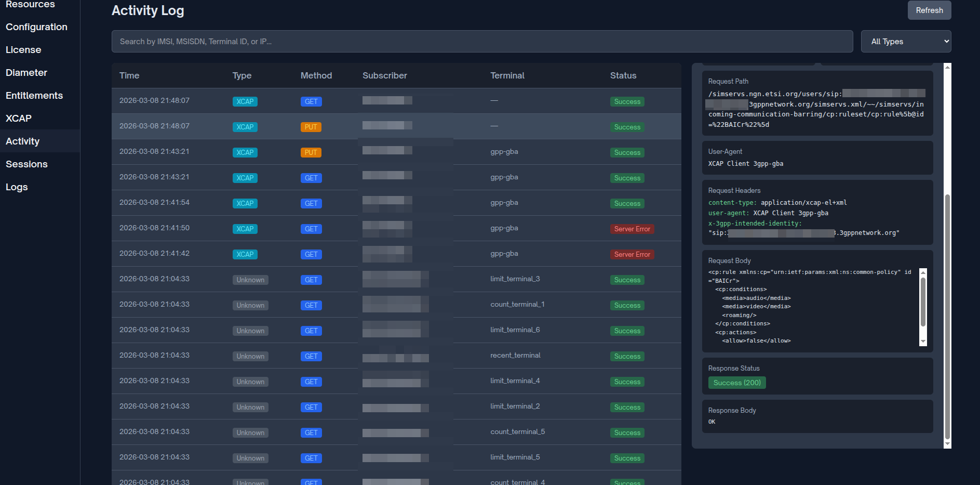This screenshot has width=980, height=485.
Task: Select the limit_terminal_3 log entry
Action: point(515,279)
